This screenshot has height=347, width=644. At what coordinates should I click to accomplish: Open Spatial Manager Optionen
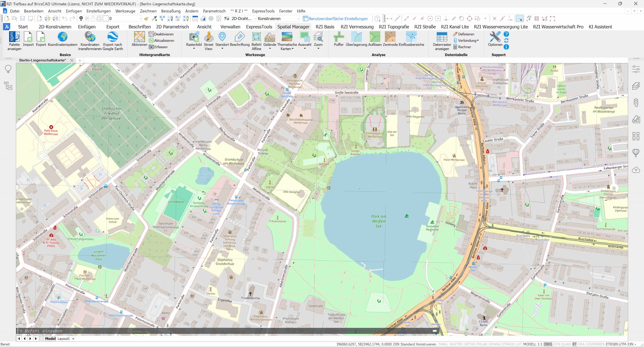[x=495, y=39]
